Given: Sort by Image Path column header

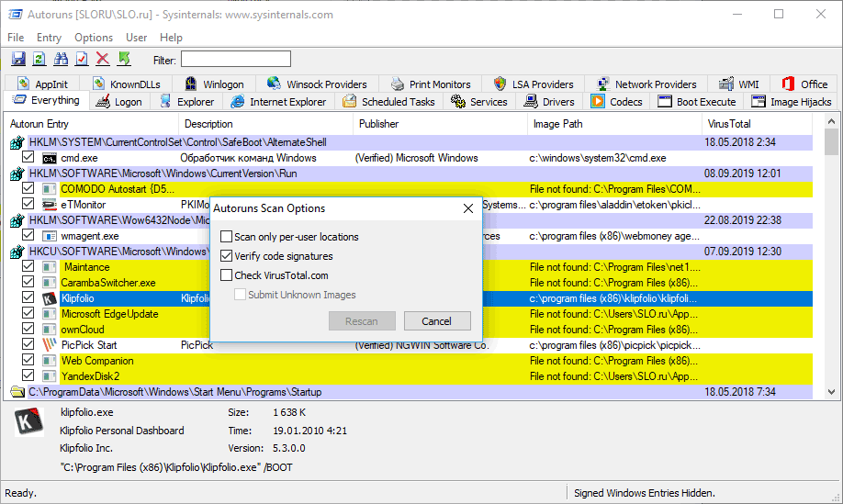Looking at the screenshot, I should (x=614, y=124).
